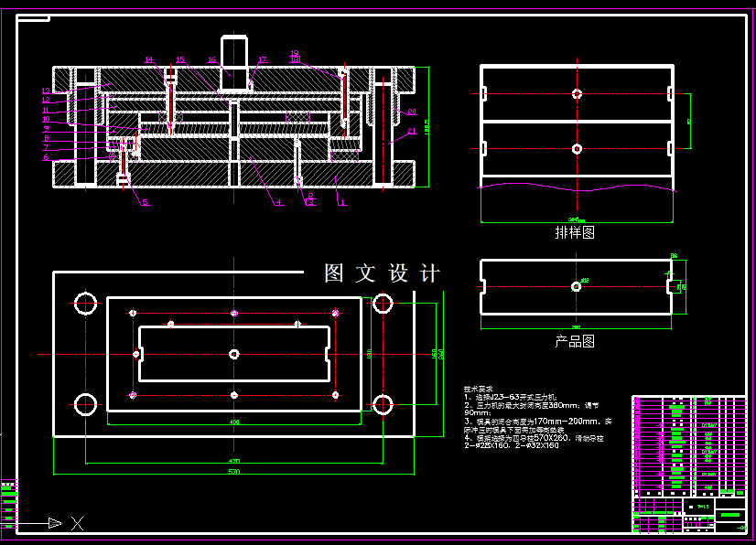Click callout balloon 19 at top right
The height and width of the screenshot is (545, 756).
point(295,53)
